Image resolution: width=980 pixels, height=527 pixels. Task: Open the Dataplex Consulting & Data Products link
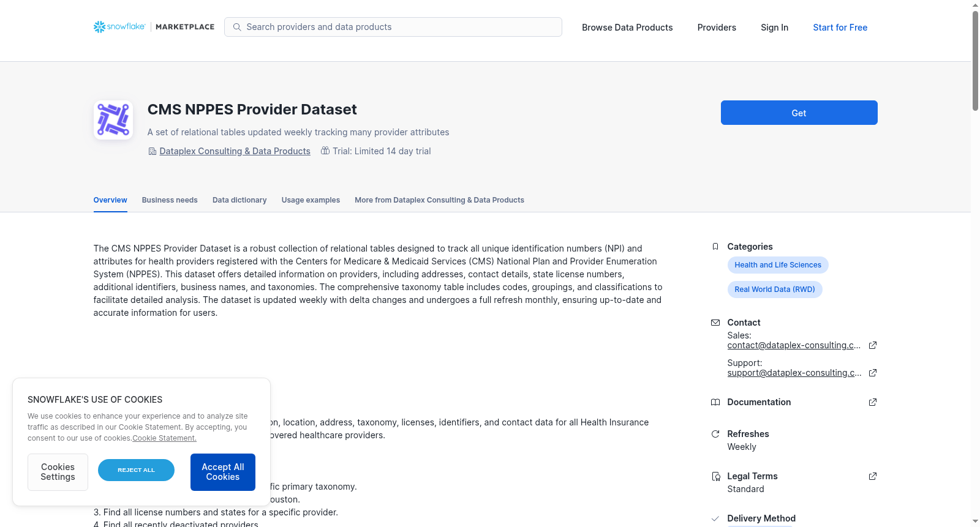[x=235, y=151]
